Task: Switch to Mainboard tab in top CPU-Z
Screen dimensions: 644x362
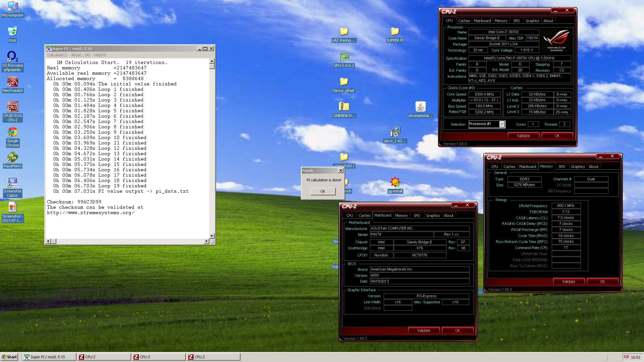Action: pyautogui.click(x=482, y=21)
